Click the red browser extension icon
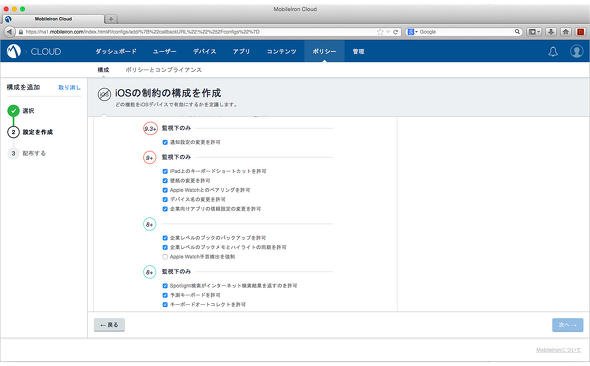 (580, 32)
